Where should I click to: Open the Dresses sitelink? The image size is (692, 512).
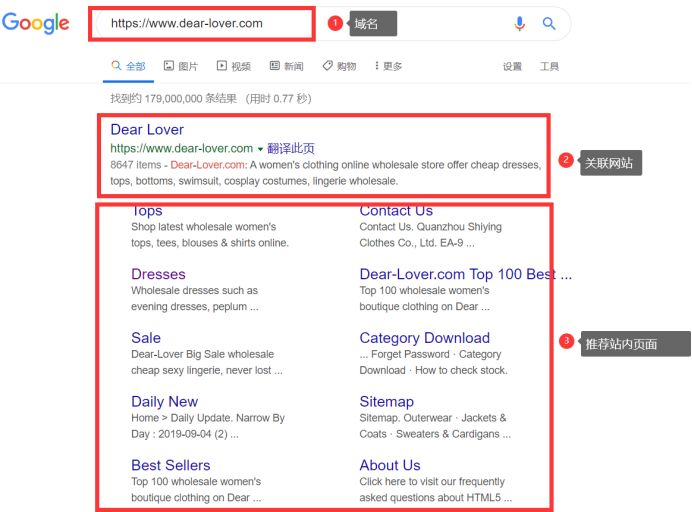tap(158, 274)
